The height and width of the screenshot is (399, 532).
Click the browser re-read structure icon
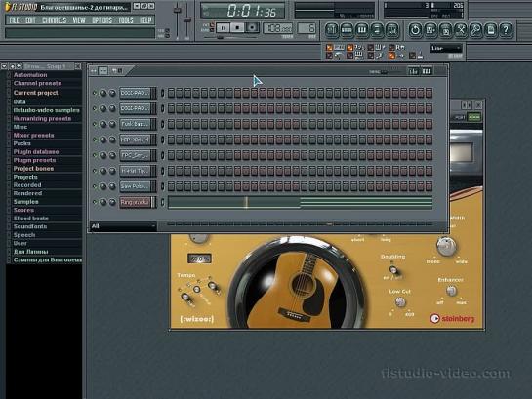[x=20, y=66]
